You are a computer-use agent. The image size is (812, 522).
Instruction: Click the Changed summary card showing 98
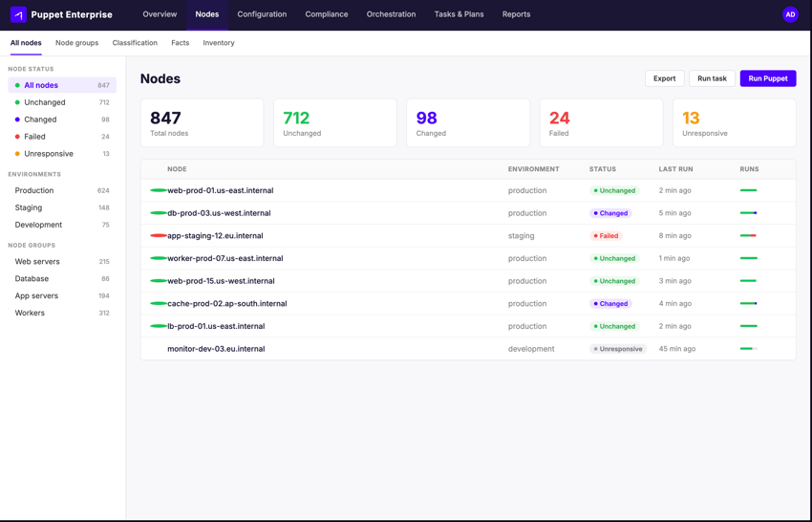(x=468, y=123)
